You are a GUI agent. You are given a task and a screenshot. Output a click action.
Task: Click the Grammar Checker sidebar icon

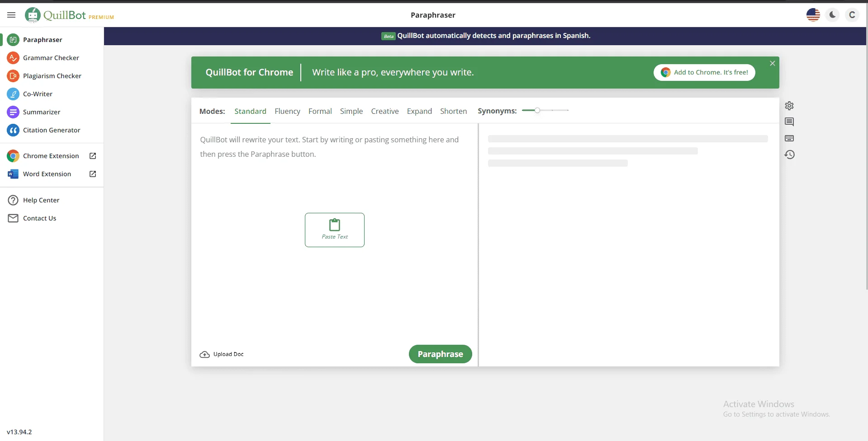(13, 58)
